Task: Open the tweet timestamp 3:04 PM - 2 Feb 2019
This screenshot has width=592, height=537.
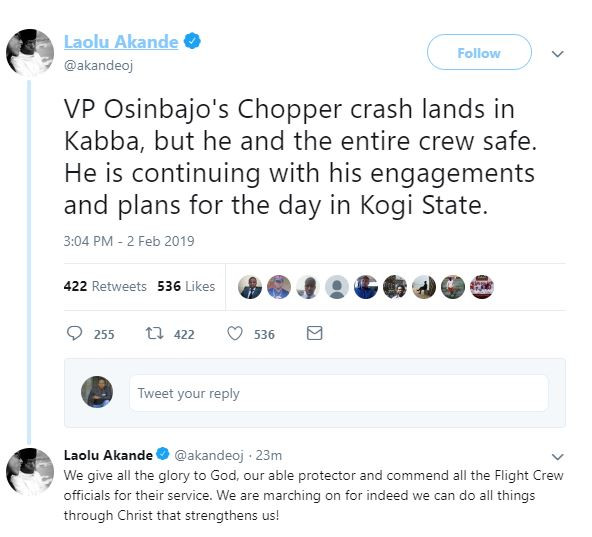Action: [x=129, y=241]
